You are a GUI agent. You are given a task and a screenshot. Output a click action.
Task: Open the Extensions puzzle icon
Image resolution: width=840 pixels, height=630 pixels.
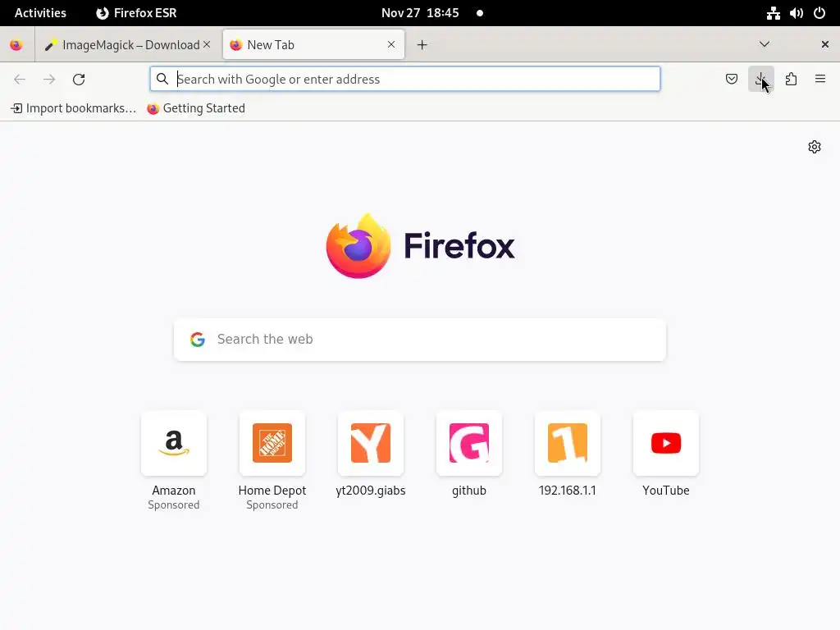[791, 80]
